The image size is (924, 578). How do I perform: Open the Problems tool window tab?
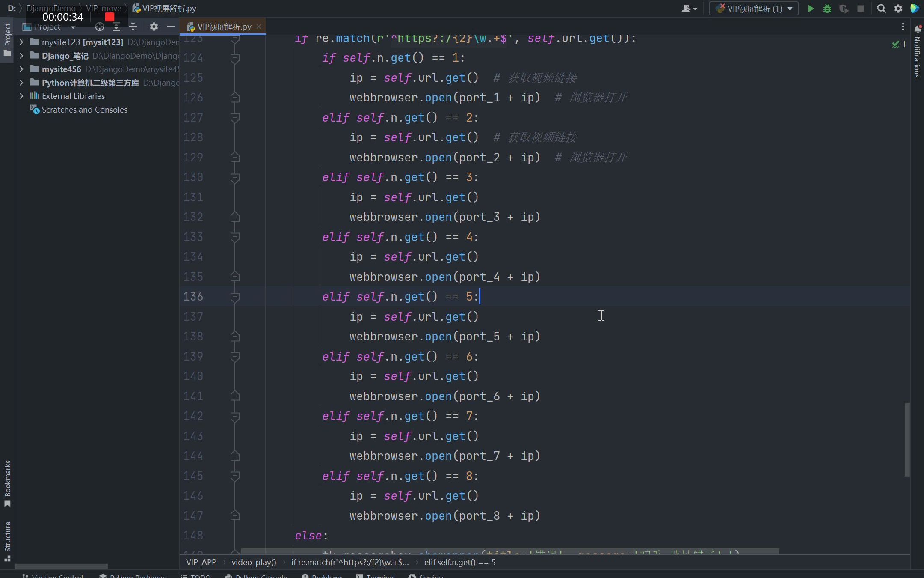click(x=322, y=575)
